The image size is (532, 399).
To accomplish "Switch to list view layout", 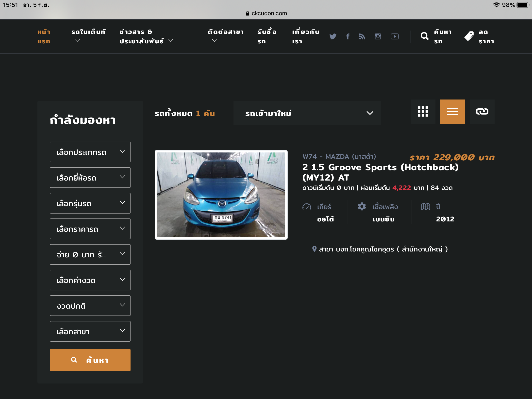I will 452,112.
